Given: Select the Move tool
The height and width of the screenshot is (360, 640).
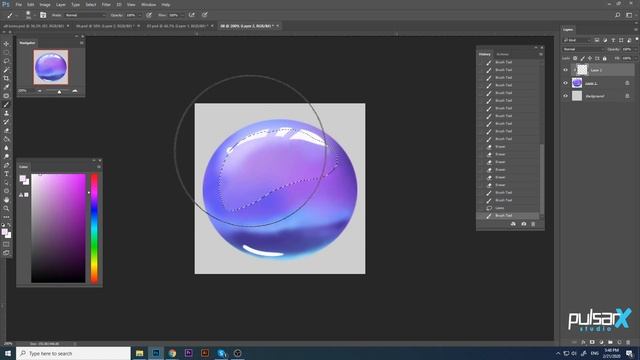Looking at the screenshot, I should pyautogui.click(x=6, y=44).
